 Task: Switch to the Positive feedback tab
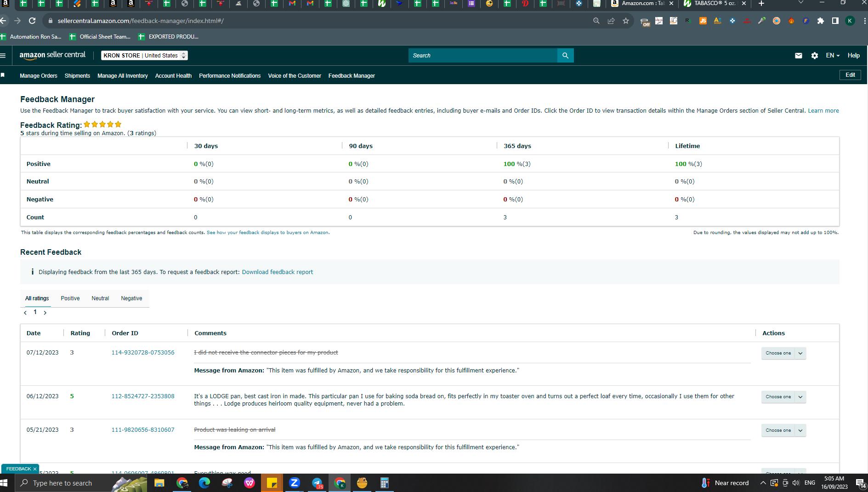point(70,298)
